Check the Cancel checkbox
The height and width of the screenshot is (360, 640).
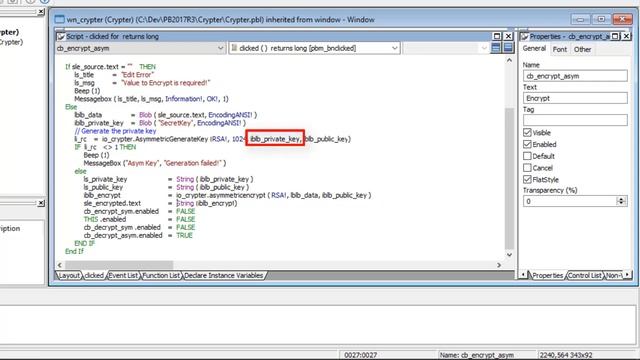pos(527,168)
